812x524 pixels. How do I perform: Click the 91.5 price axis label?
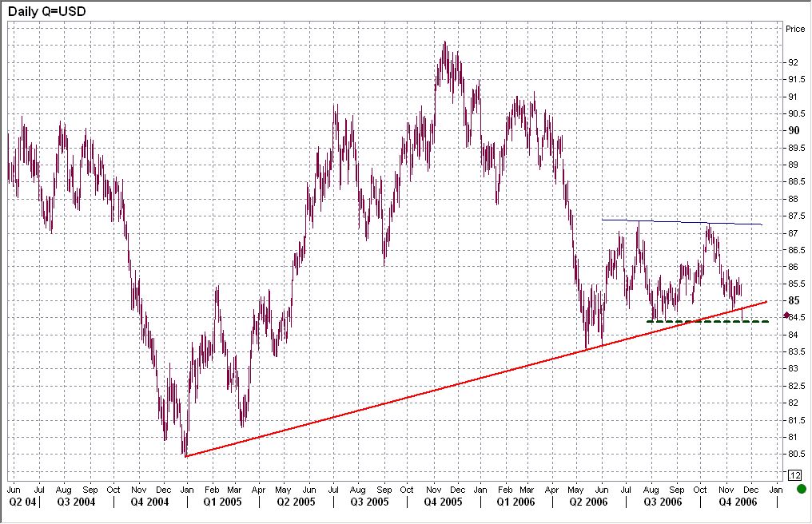pos(797,79)
